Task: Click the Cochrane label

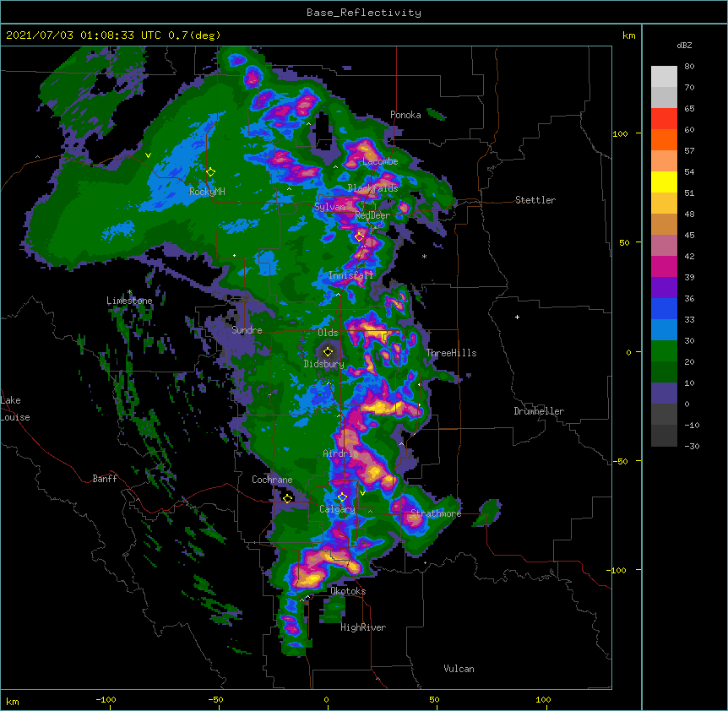Action: point(272,480)
